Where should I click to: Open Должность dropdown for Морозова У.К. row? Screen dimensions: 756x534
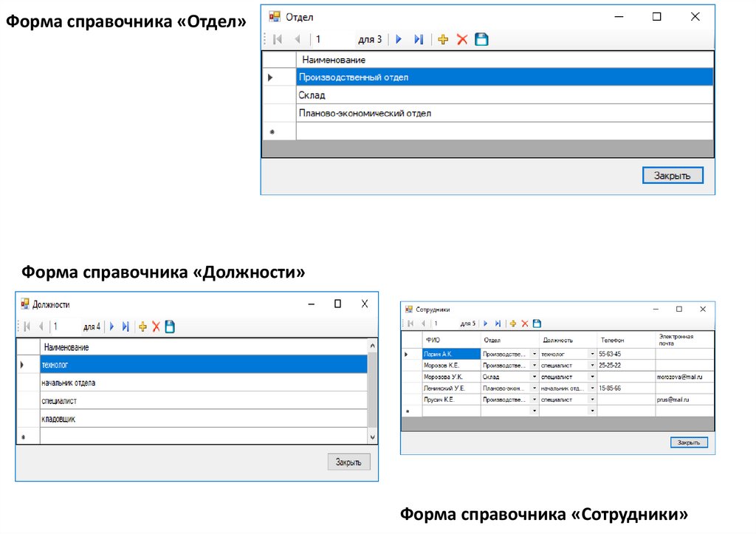tap(593, 377)
